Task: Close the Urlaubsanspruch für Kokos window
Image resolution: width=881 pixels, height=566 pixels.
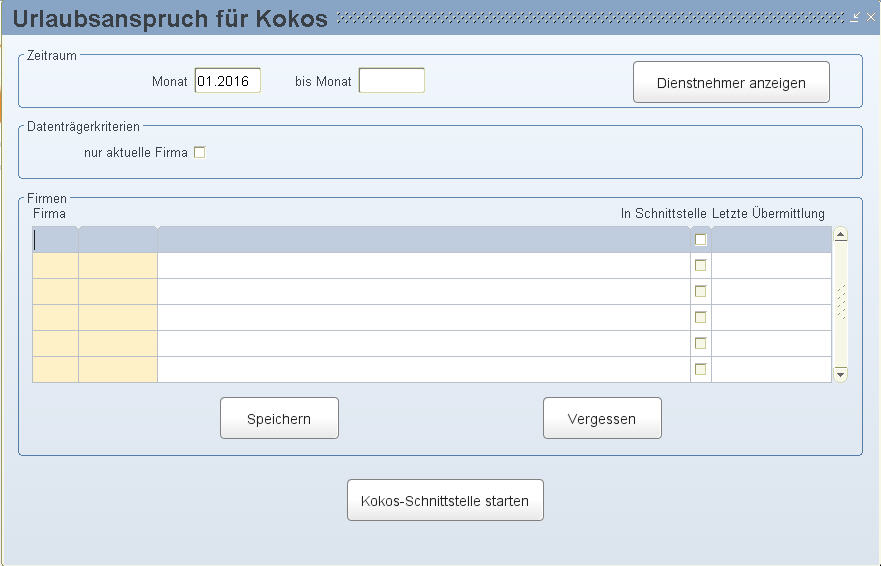Action: (870, 17)
